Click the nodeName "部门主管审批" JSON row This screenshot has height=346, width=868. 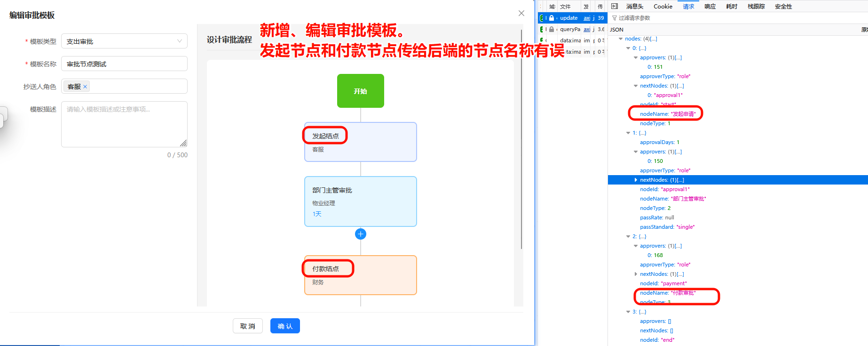point(673,199)
